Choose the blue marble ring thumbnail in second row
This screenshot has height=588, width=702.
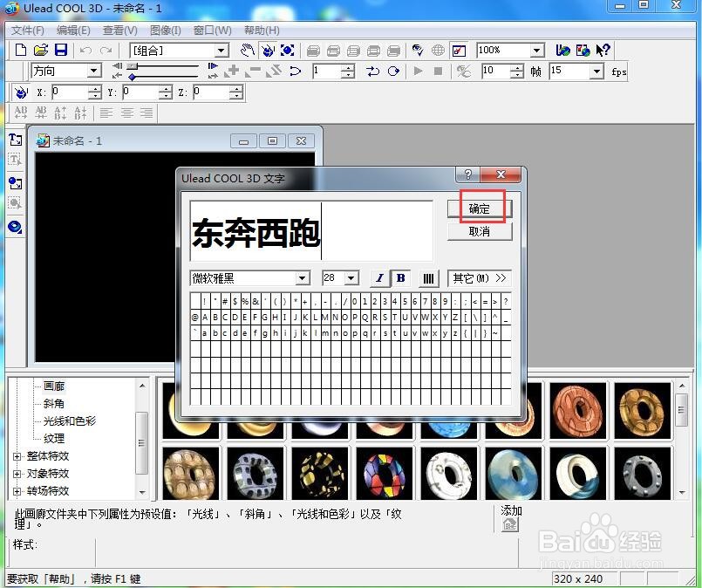(514, 474)
